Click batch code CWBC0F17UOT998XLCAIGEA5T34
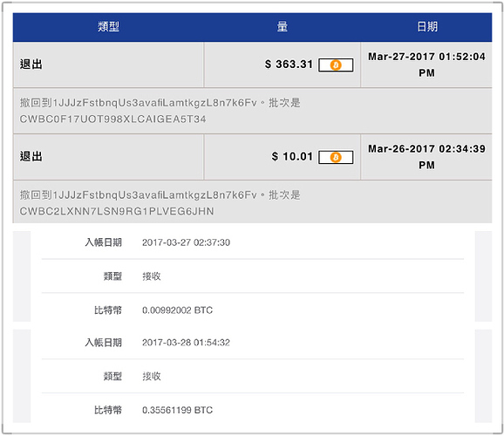 click(x=112, y=119)
